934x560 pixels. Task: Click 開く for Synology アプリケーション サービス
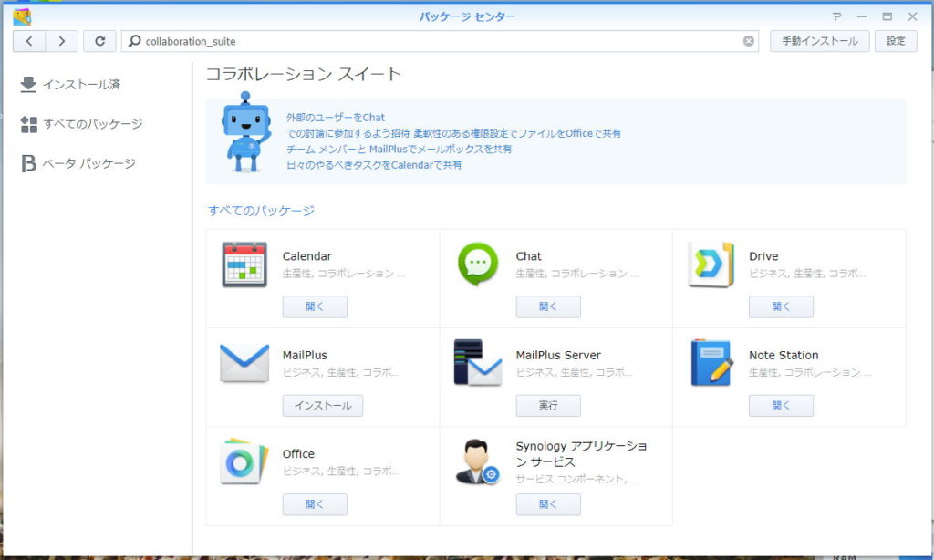pos(548,504)
